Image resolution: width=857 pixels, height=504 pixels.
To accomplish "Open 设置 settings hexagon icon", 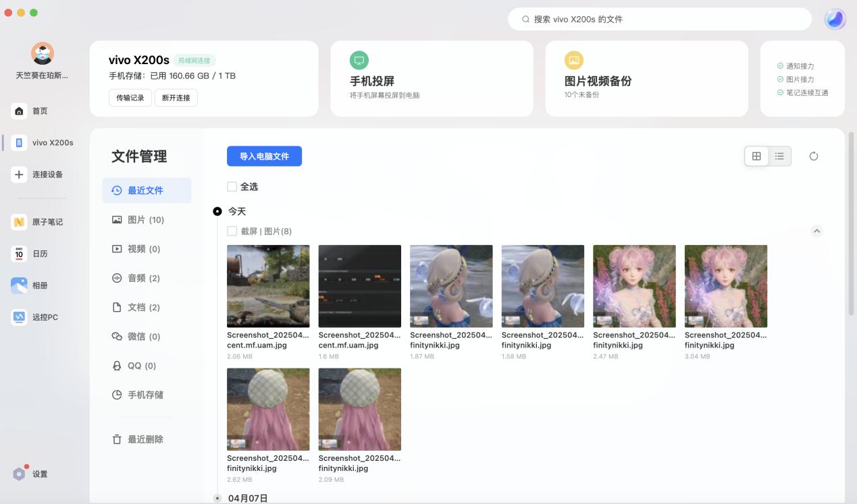I will click(x=20, y=474).
